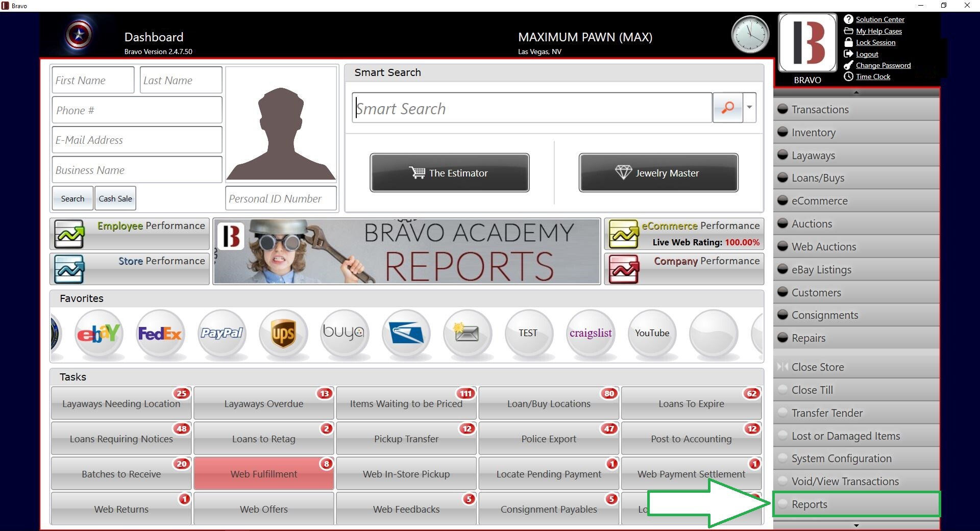This screenshot has height=531, width=980.
Task: Click the customer Search button
Action: point(72,198)
